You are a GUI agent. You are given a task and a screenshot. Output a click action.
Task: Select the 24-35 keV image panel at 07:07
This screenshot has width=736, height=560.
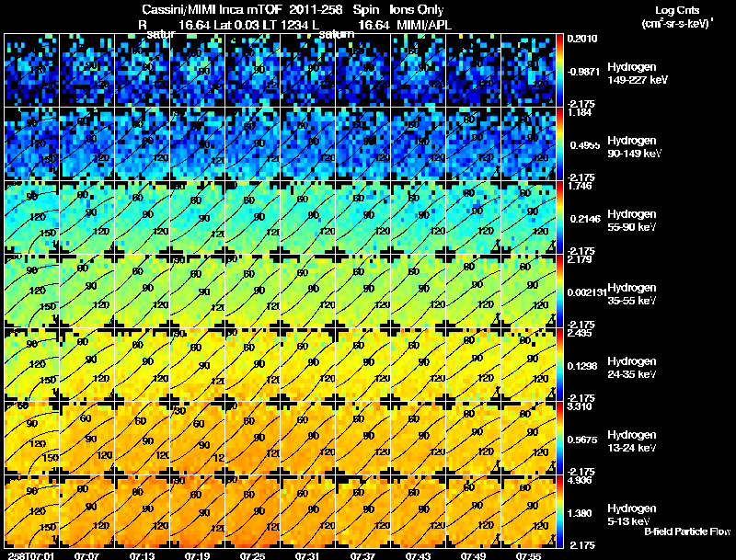pos(86,365)
